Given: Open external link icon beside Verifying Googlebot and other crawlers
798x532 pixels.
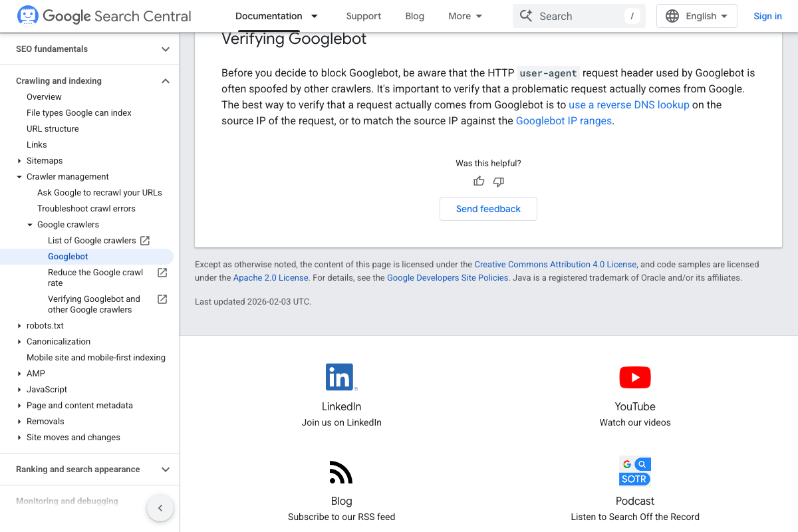Looking at the screenshot, I should click(x=162, y=299).
